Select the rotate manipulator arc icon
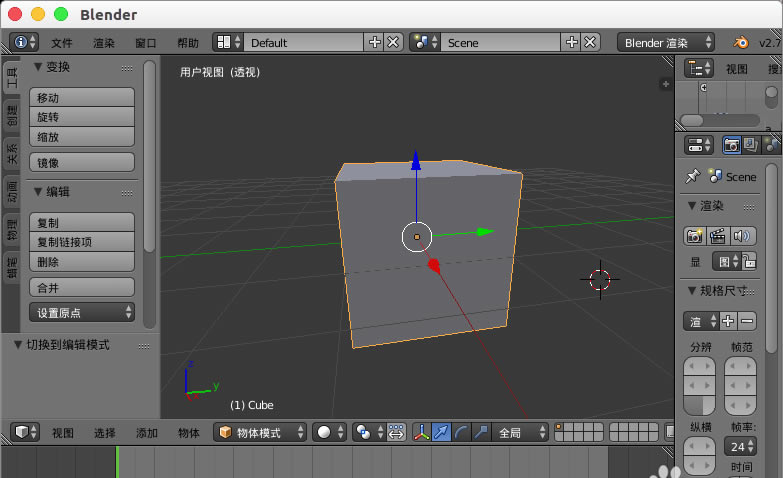Screen dimensions: 783x478 click(461, 433)
